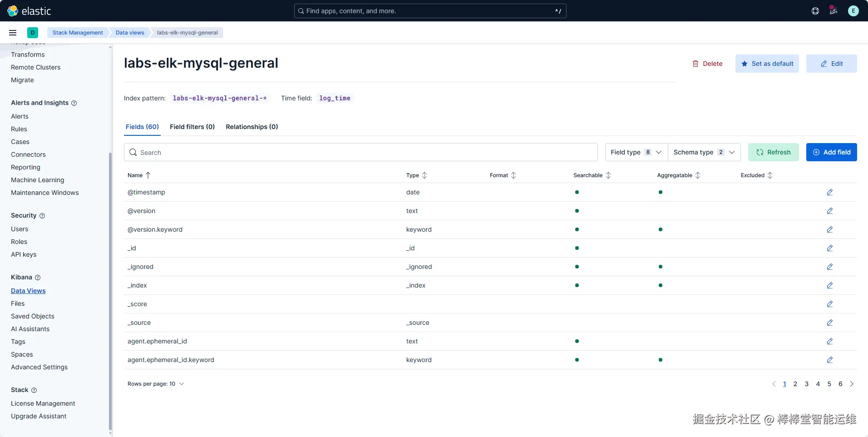Open Machine Learning in the sidebar
The height and width of the screenshot is (437, 868).
pyautogui.click(x=38, y=180)
